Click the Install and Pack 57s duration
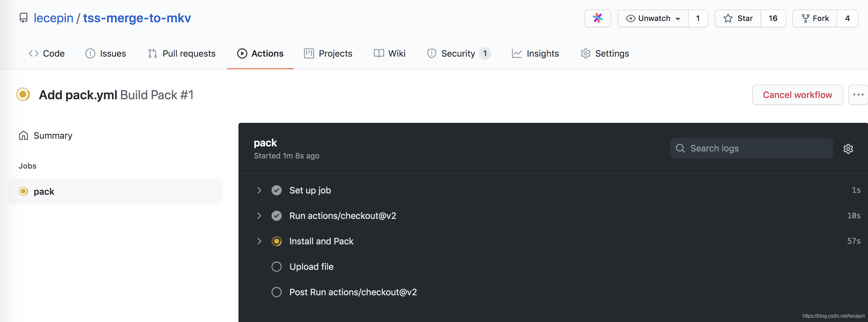Image resolution: width=868 pixels, height=322 pixels. (853, 241)
